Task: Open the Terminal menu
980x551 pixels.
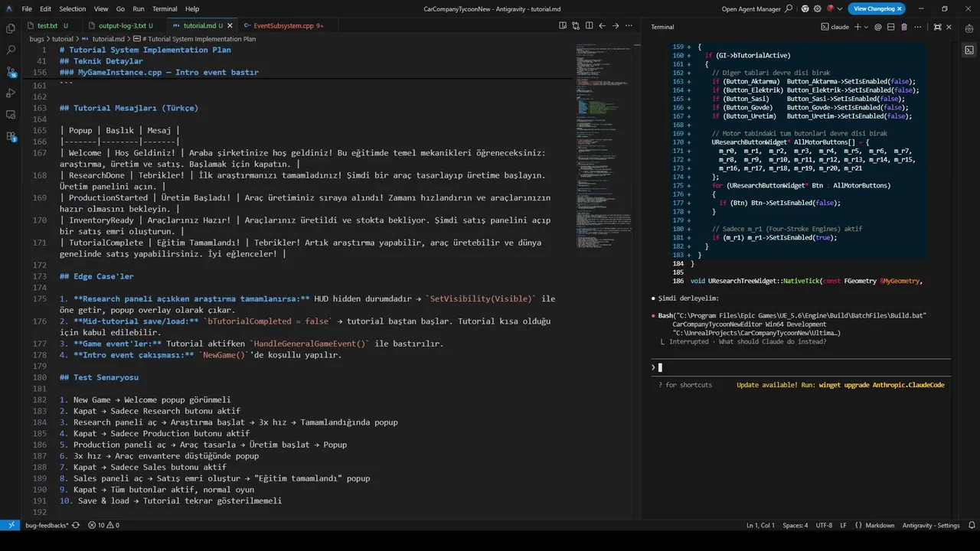Action: pyautogui.click(x=165, y=8)
